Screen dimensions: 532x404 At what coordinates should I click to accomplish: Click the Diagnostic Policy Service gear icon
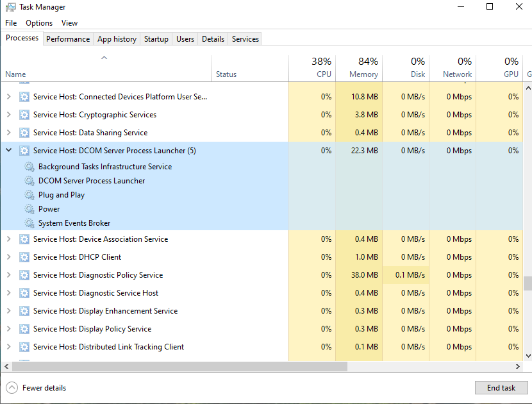pyautogui.click(x=24, y=275)
